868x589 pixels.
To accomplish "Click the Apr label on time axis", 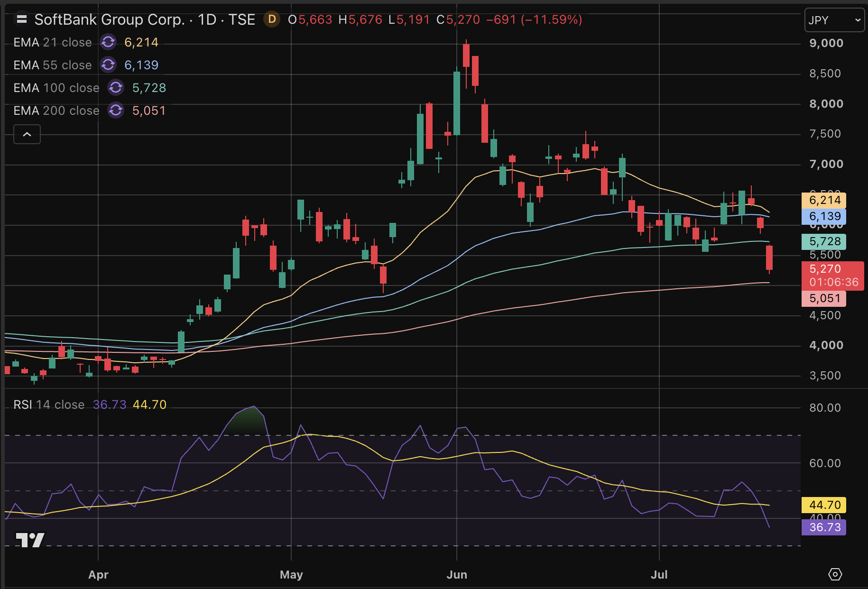I will [98, 575].
